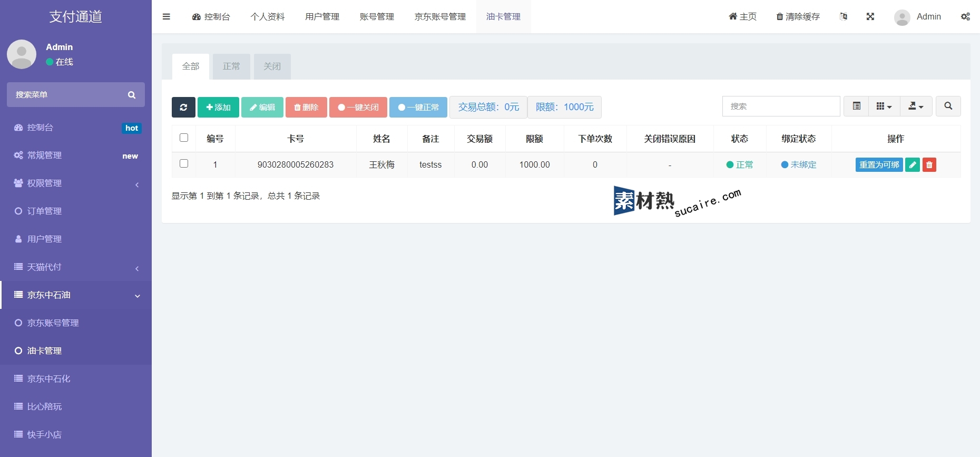Click 清除缓存 in the header

pyautogui.click(x=798, y=17)
